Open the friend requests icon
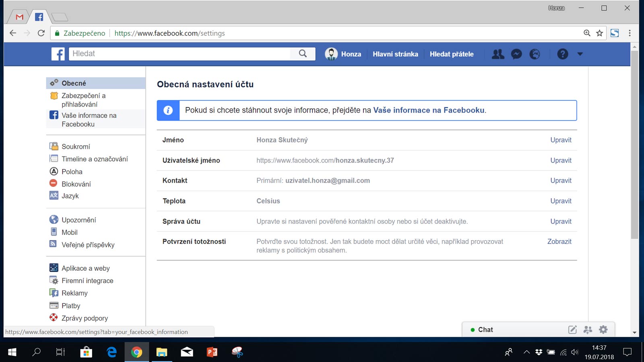 (x=498, y=54)
